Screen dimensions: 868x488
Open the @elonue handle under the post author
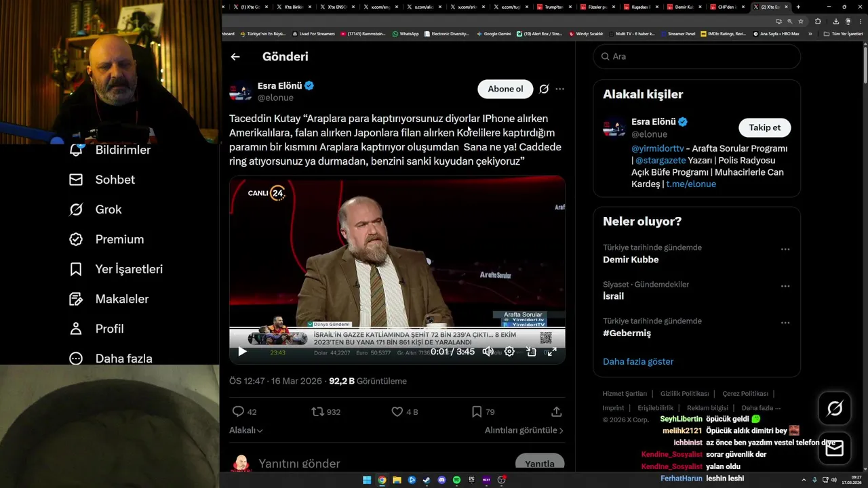(275, 98)
